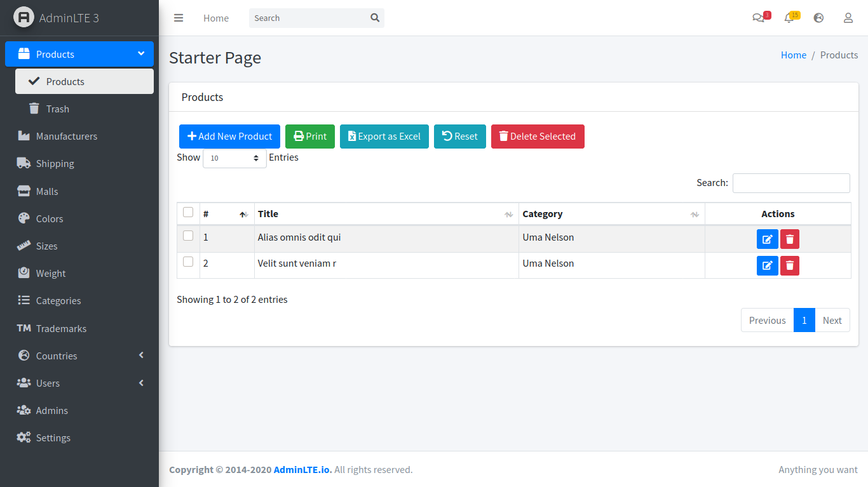Click the red trash icon for Velit sunt veniam r
The width and height of the screenshot is (868, 487).
click(x=789, y=265)
